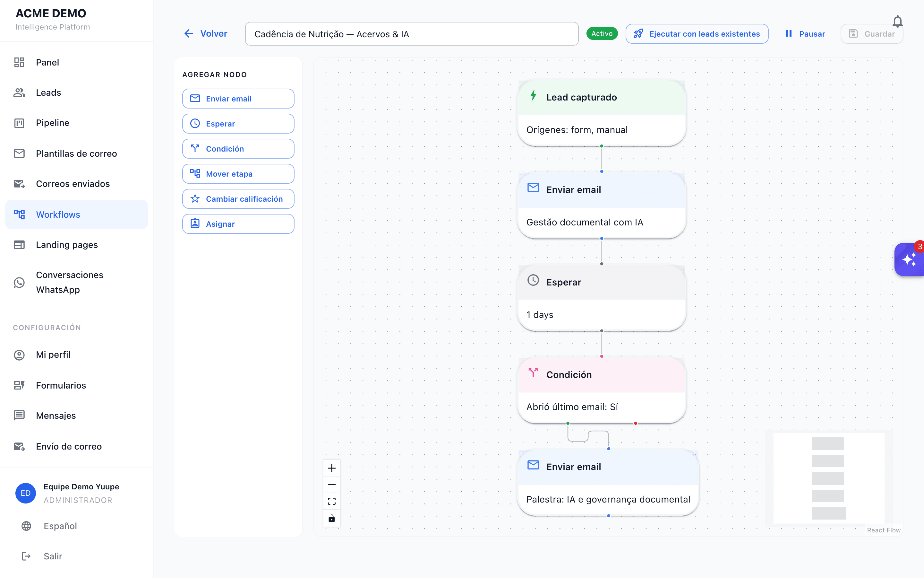Image resolution: width=924 pixels, height=578 pixels.
Task: Click the ED user avatar
Action: (26, 493)
